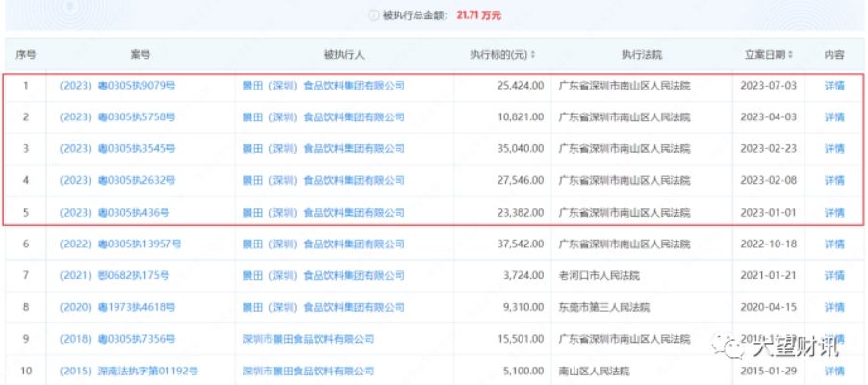The width and height of the screenshot is (868, 385).
Task: View 详情 for the 2023-02-08 case
Action: coord(834,181)
